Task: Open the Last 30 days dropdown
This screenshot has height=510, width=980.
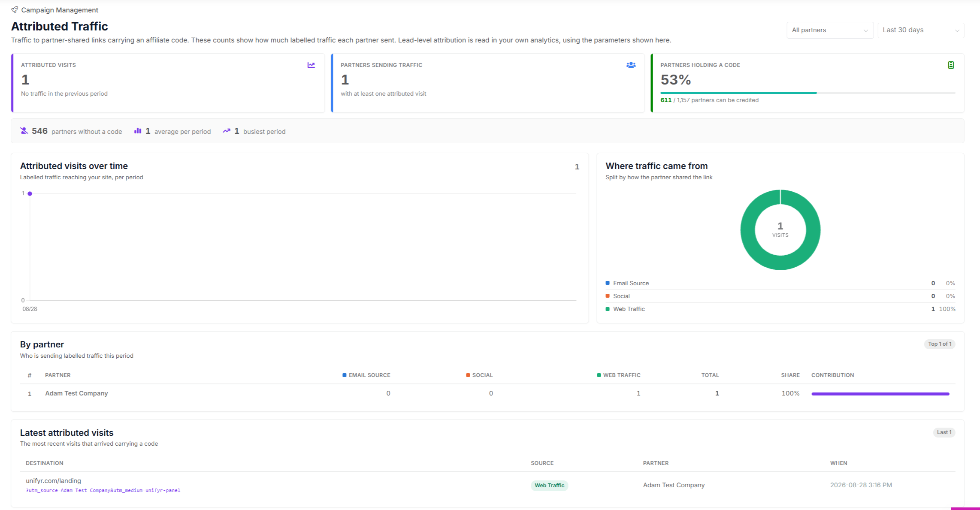Action: tap(921, 30)
